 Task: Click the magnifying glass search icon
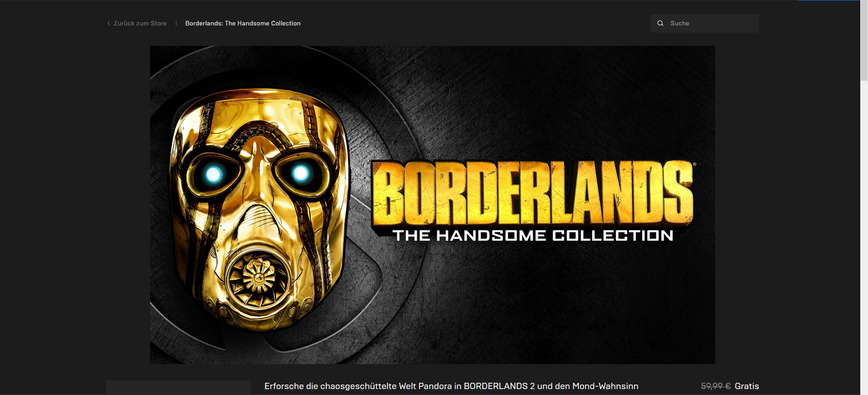pyautogui.click(x=660, y=23)
